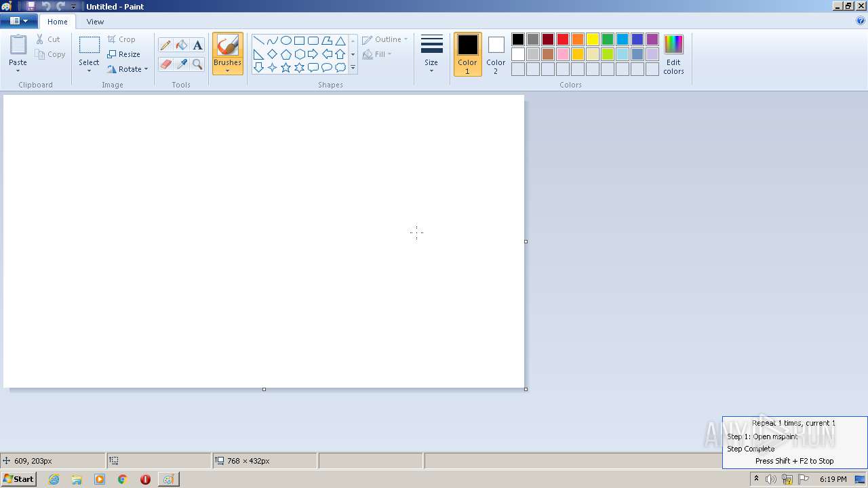This screenshot has width=868, height=488.
Task: Click the Resize button
Action: click(x=123, y=54)
